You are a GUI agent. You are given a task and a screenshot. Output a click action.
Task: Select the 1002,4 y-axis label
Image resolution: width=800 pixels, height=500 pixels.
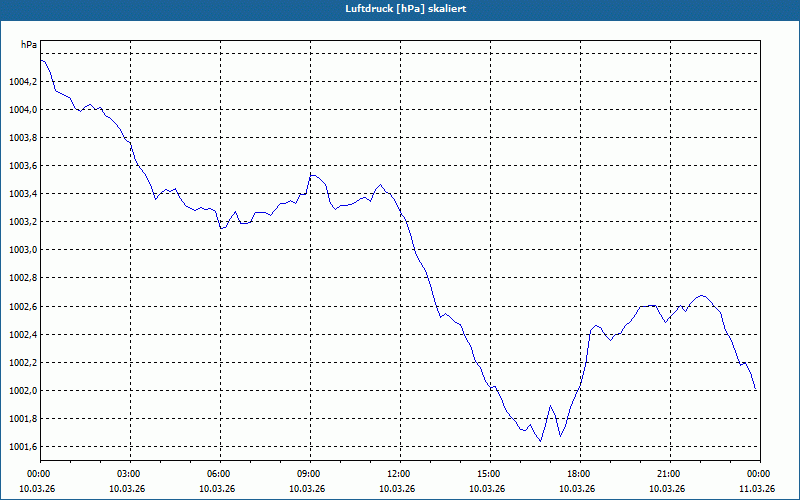pyautogui.click(x=23, y=335)
